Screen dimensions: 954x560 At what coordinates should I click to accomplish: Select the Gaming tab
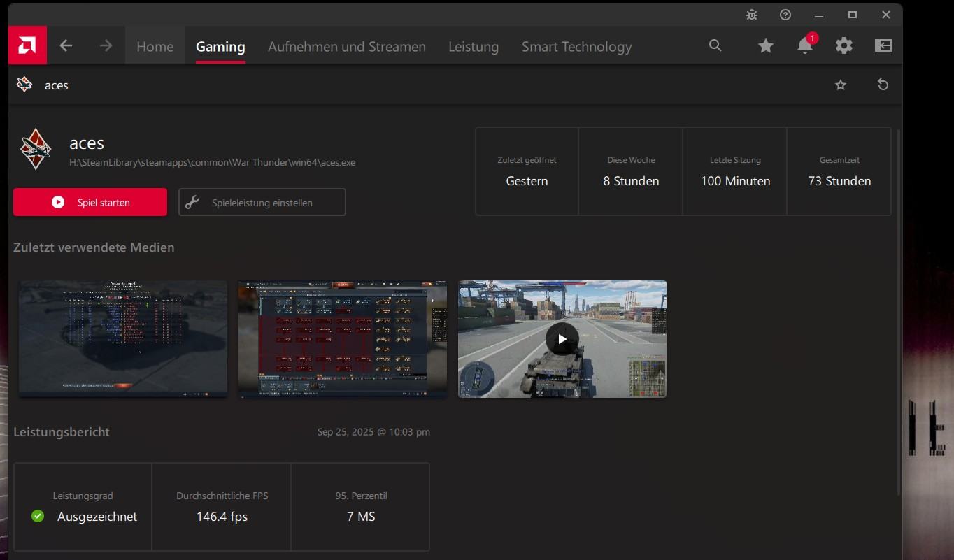click(x=220, y=47)
